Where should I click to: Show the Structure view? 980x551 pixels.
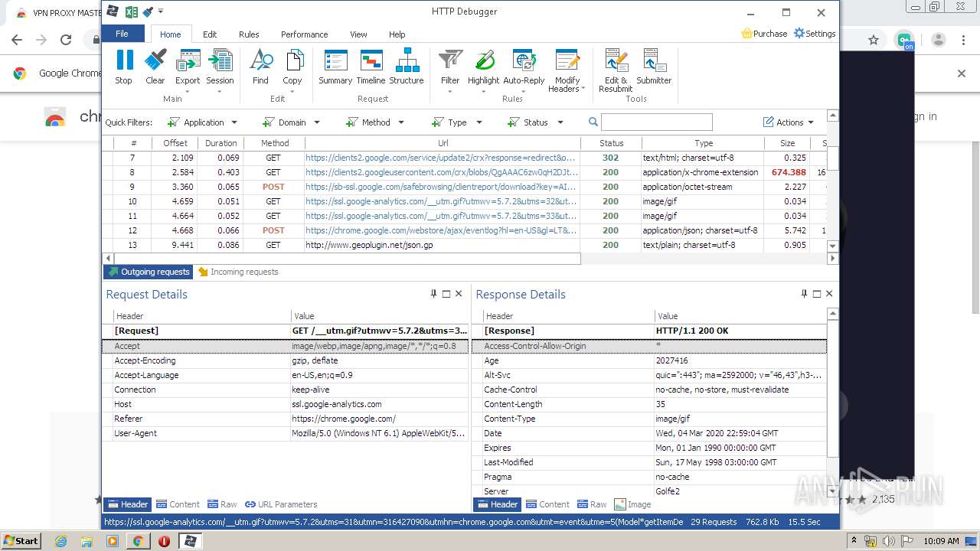407,67
